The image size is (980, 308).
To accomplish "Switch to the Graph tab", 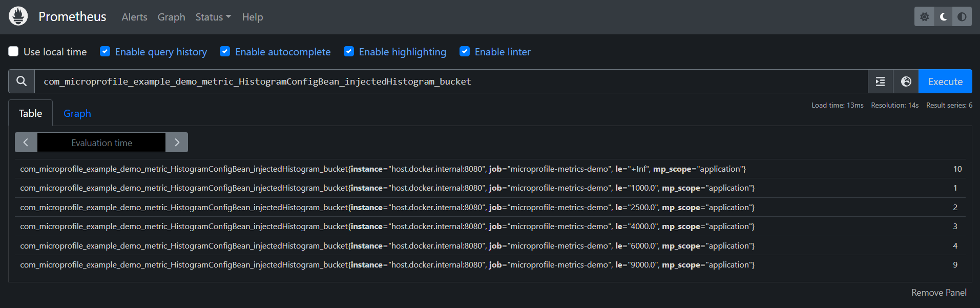I will (77, 113).
